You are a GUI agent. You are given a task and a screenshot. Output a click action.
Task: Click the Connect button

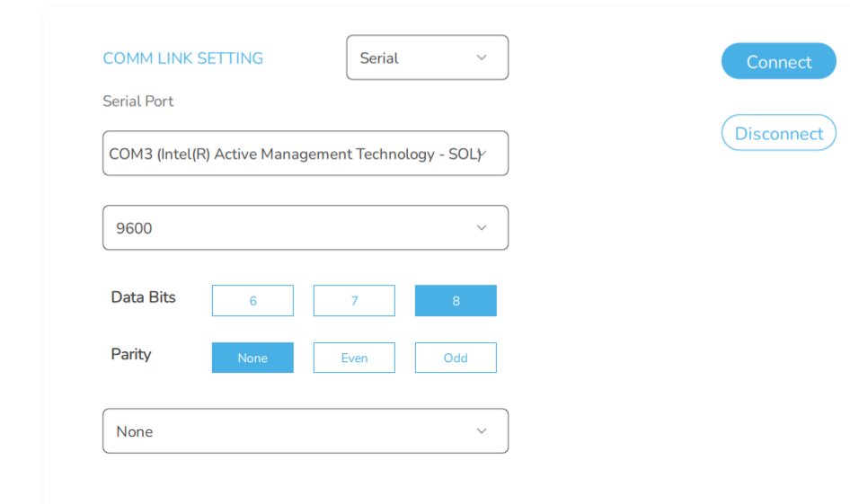(x=778, y=61)
